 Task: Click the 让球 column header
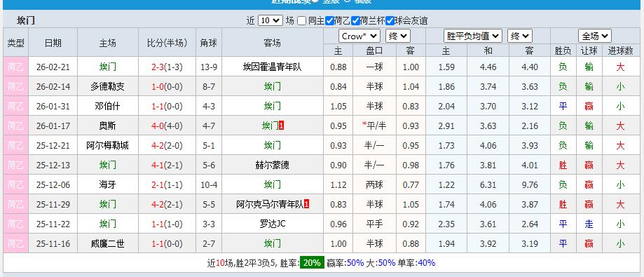(589, 50)
